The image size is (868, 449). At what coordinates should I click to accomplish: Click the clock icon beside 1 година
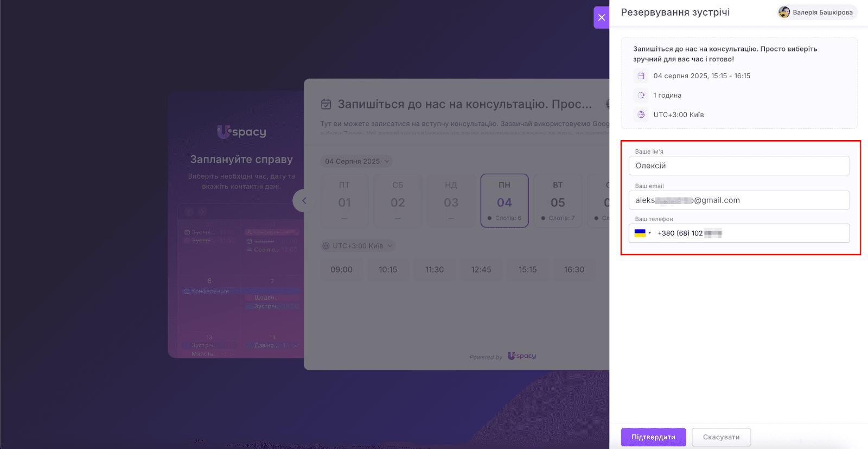tap(641, 96)
